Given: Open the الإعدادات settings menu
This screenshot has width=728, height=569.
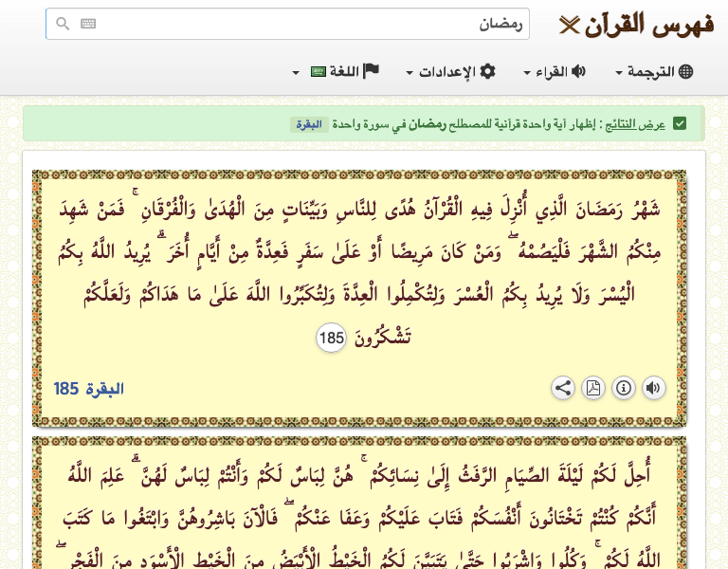Looking at the screenshot, I should pos(451,71).
